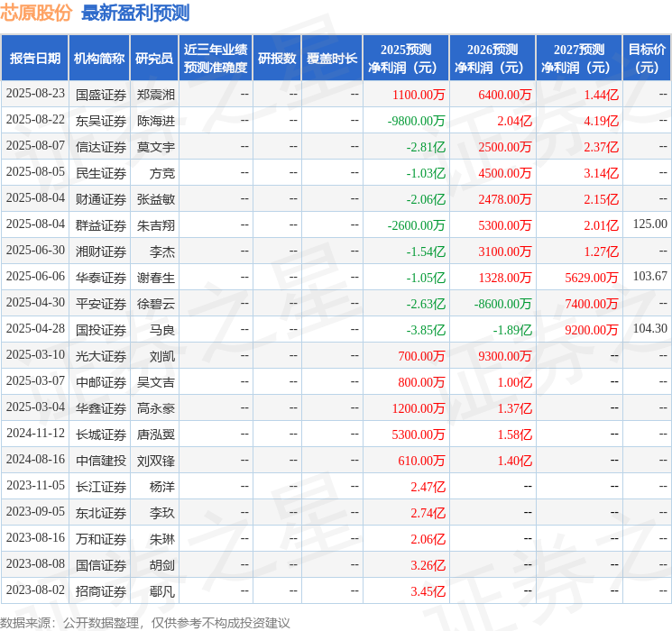Click 万和证券 institution name
Viewport: 672px width, 631px height.
click(x=101, y=539)
